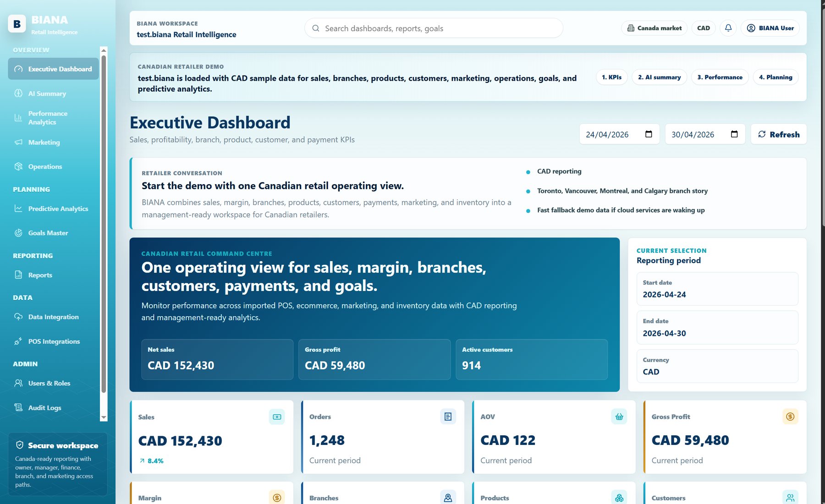
Task: Click the 8.4% sales growth indicator
Action: click(x=152, y=461)
